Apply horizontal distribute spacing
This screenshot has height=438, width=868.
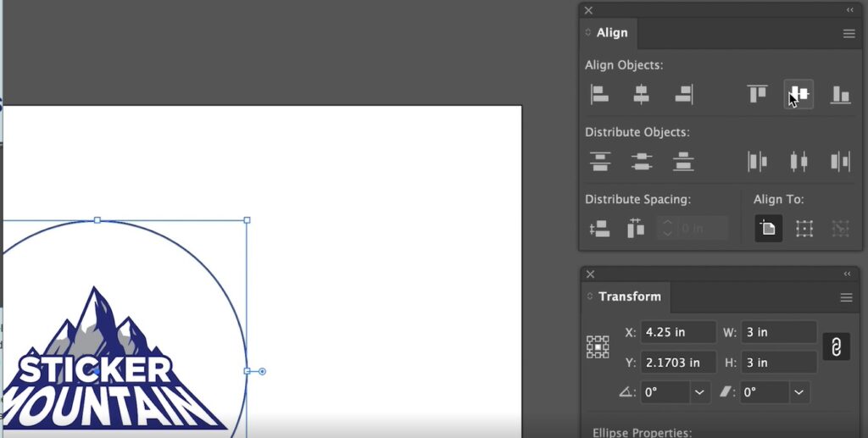636,228
